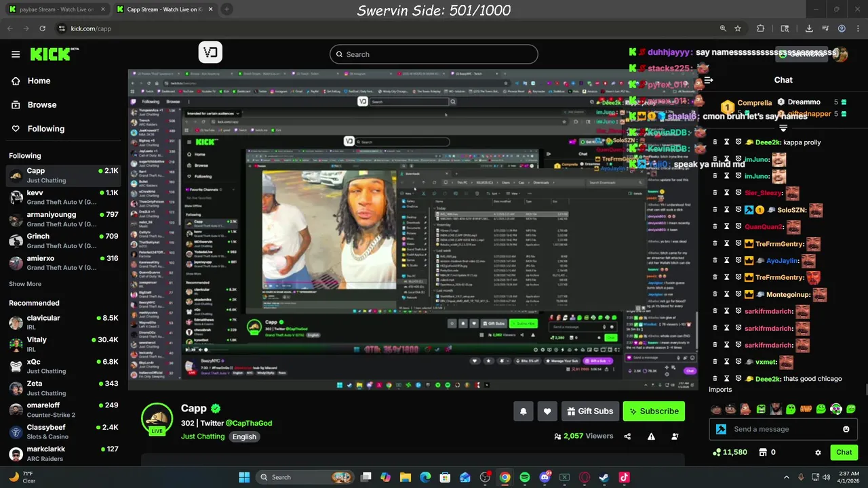
Task: Open kevv's channel in Following list
Action: tap(64, 197)
